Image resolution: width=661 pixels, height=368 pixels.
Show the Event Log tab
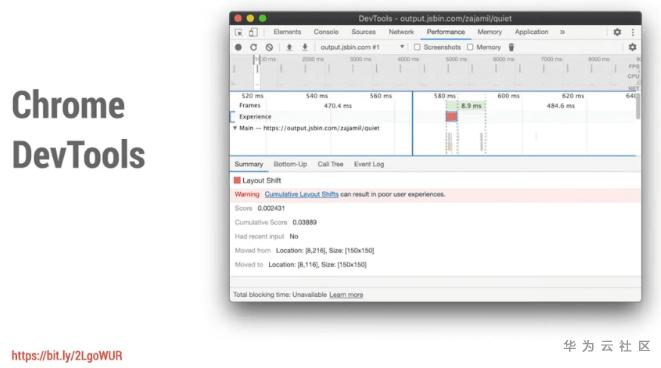pos(369,164)
